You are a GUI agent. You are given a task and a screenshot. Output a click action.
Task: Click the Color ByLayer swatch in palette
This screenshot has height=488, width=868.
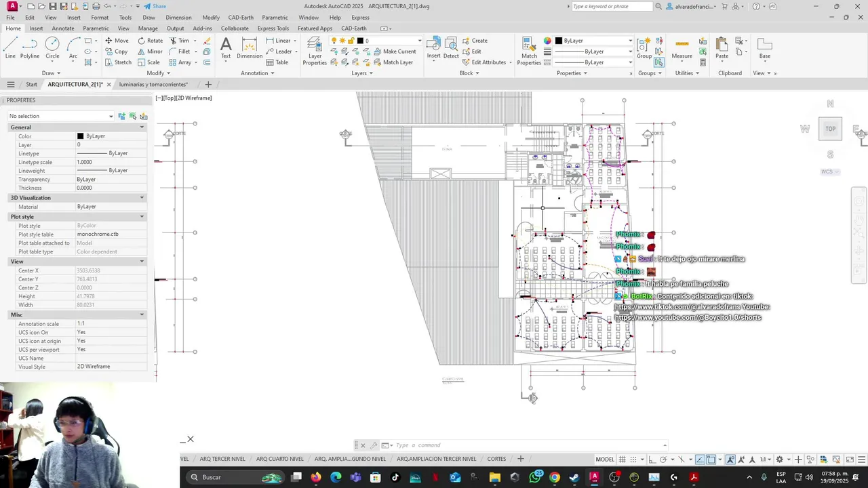click(x=80, y=136)
